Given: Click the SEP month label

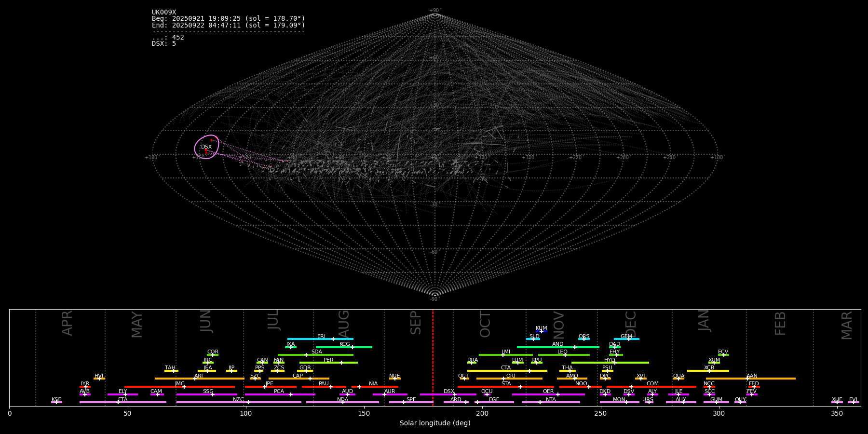Looking at the screenshot, I should pos(416,323).
